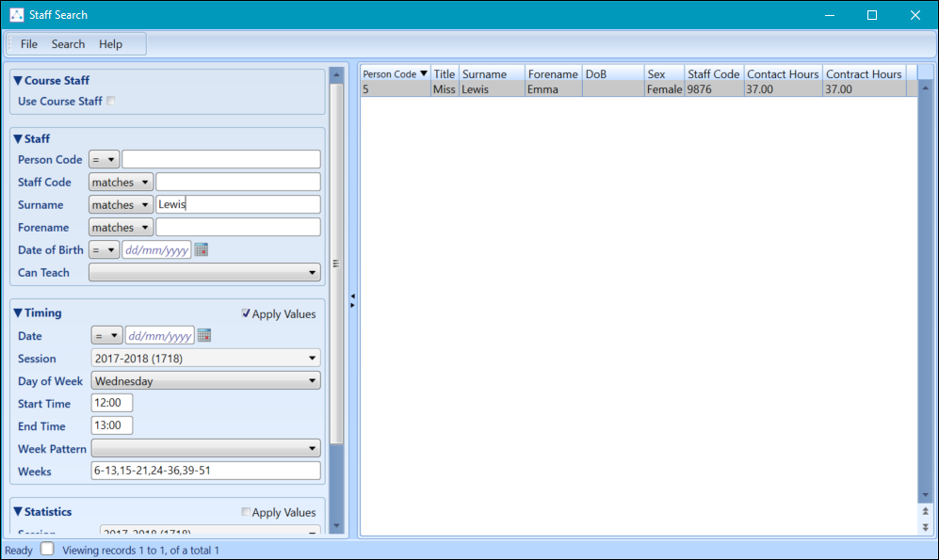
Task: Click the double-down arrow below results scrollbar
Action: pyautogui.click(x=925, y=527)
